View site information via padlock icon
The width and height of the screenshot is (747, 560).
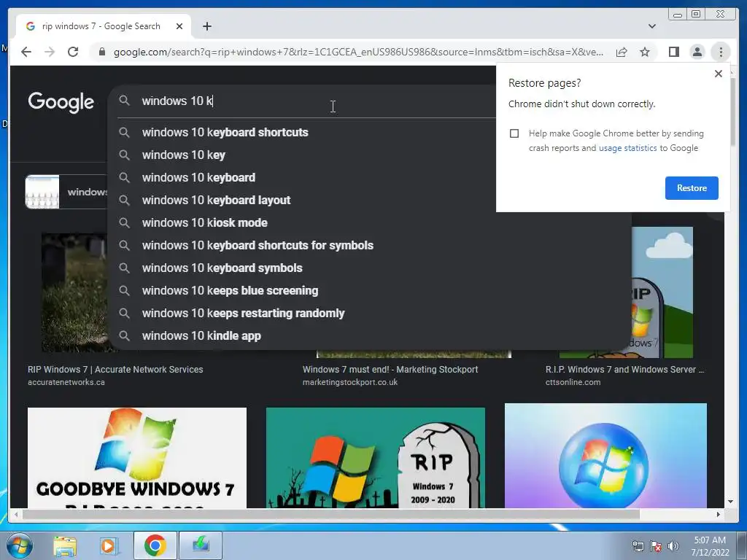[x=101, y=52]
